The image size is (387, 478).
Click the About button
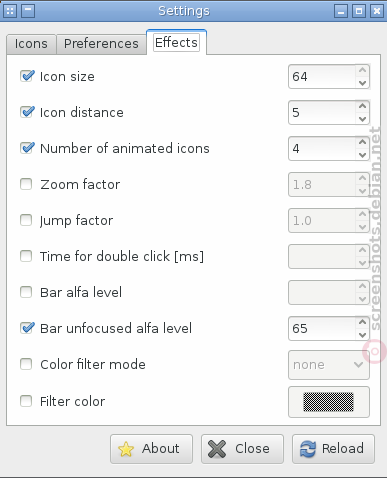[x=151, y=449]
